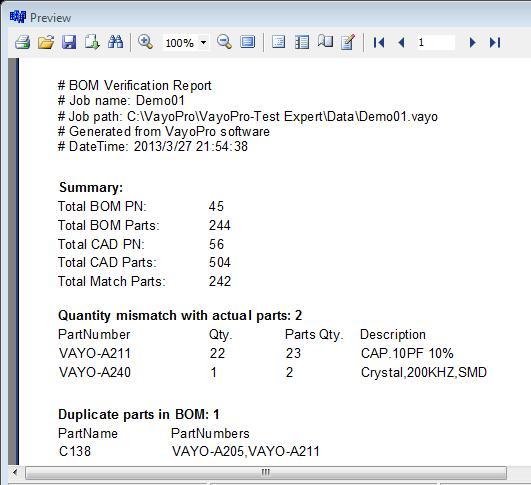Click the horizontal scrollbar thumb
Viewport: 531px width, 485px height.
[x=266, y=472]
